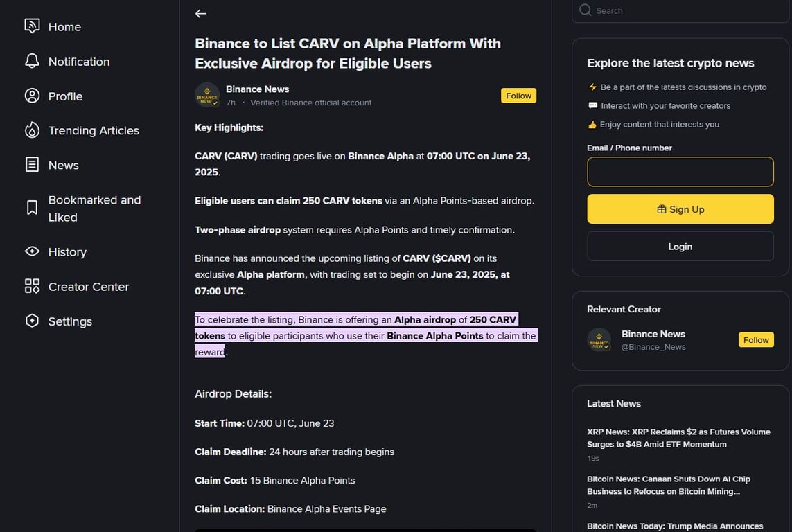Click the search magnifier icon
The width and height of the screenshot is (792, 532).
(x=586, y=10)
